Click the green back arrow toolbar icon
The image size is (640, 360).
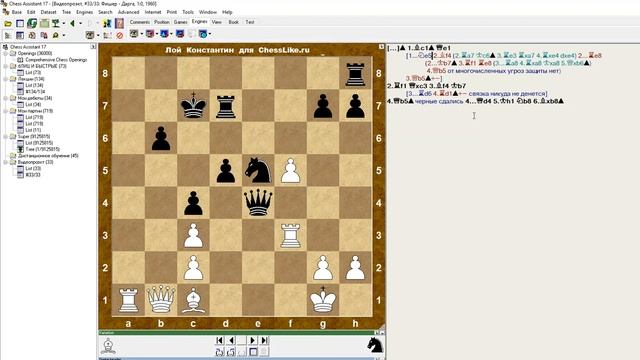(72, 24)
